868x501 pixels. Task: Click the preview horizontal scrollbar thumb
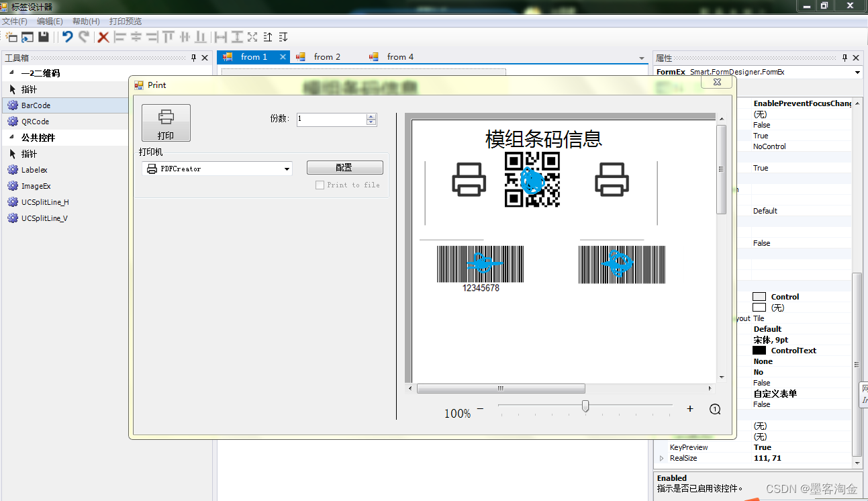[501, 388]
